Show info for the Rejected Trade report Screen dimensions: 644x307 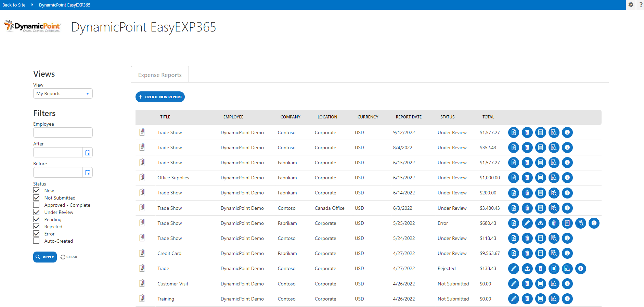pos(580,269)
